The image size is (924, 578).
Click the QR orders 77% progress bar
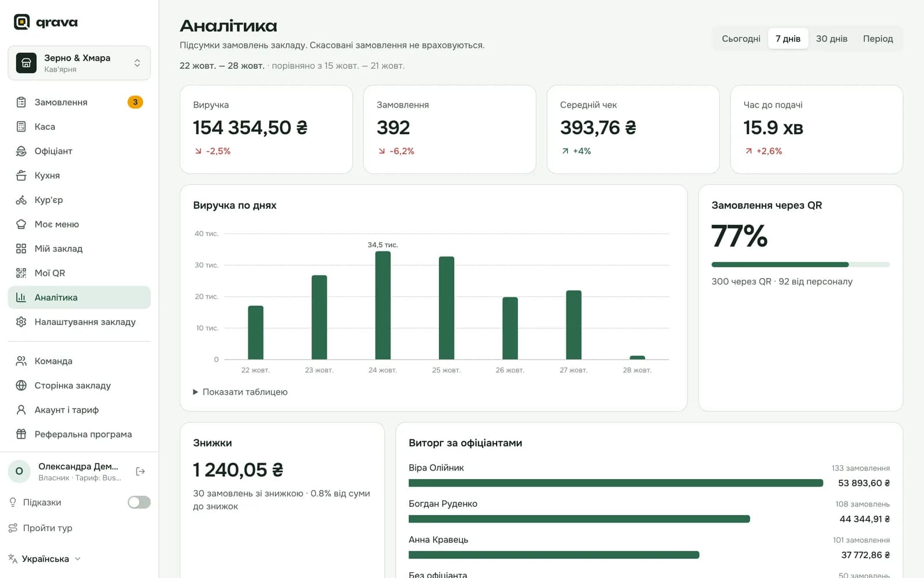(800, 265)
